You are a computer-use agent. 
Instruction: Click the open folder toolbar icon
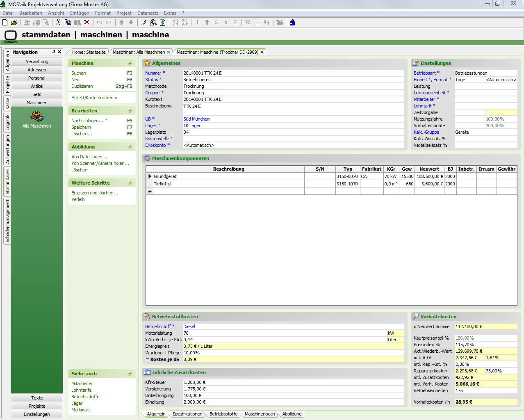pos(14,23)
